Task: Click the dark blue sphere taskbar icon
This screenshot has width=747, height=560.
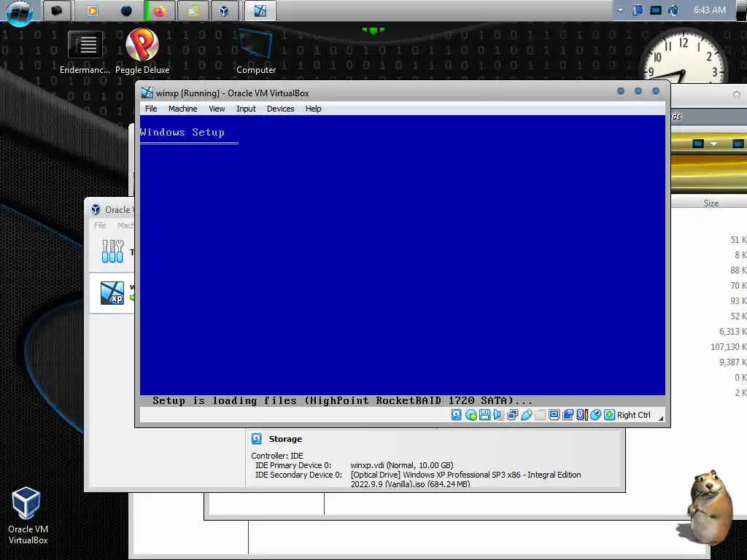Action: (126, 10)
